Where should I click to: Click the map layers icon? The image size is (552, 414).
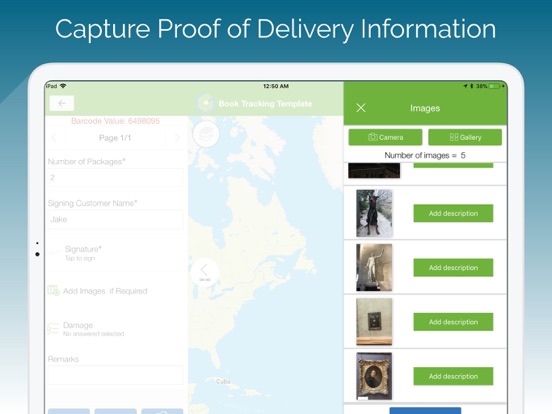tap(206, 134)
